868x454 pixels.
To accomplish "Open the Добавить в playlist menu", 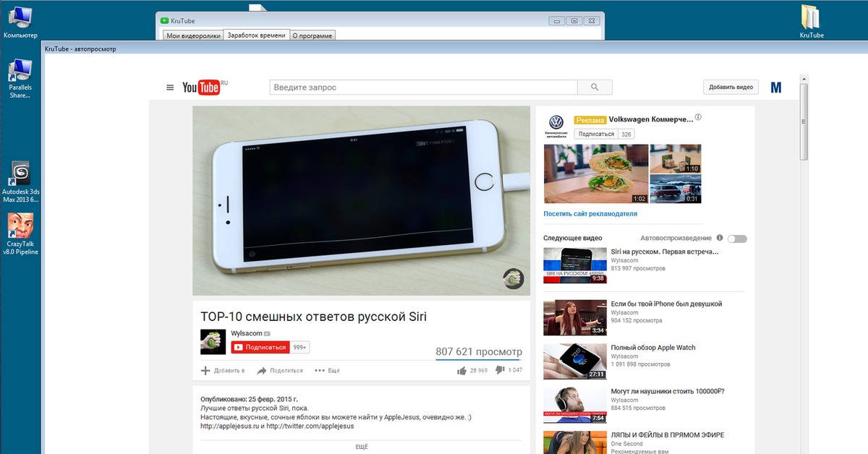I will pos(223,370).
